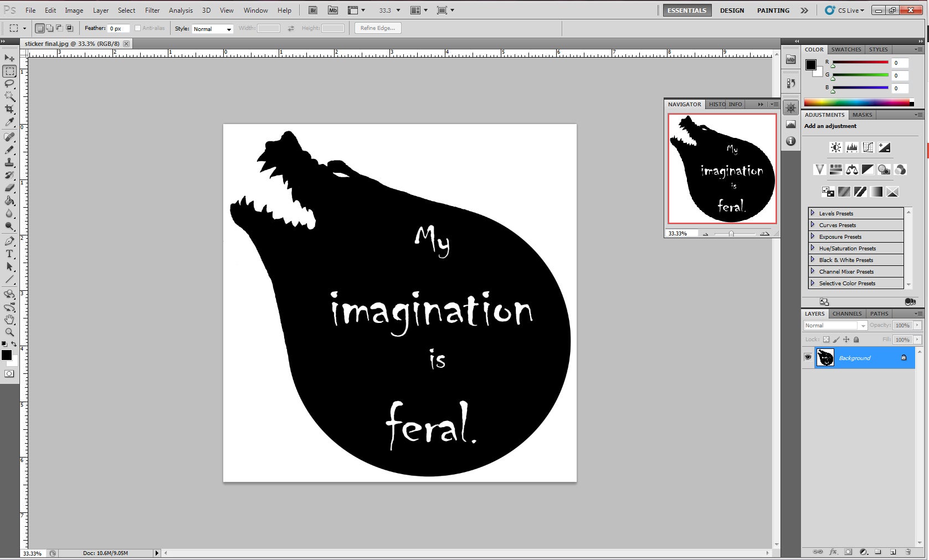Click the Feather input field
Screen dimensions: 929x560
pos(119,28)
